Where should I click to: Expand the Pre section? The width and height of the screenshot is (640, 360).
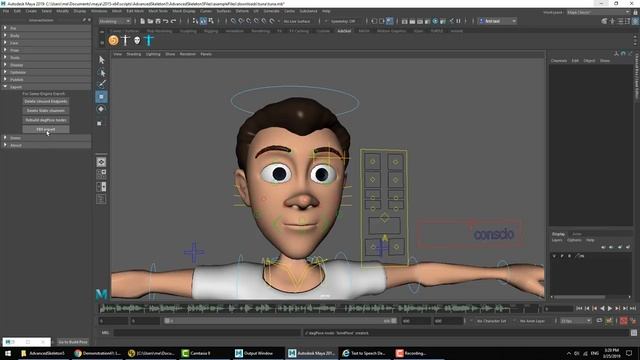pos(46,28)
